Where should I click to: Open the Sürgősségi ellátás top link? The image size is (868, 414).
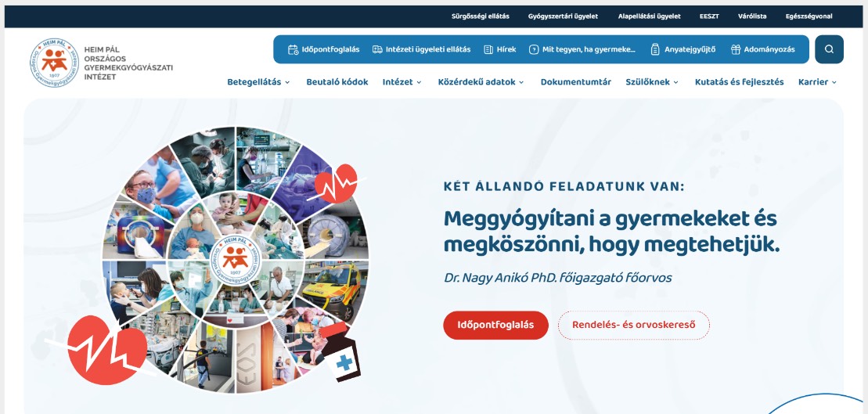click(x=481, y=16)
